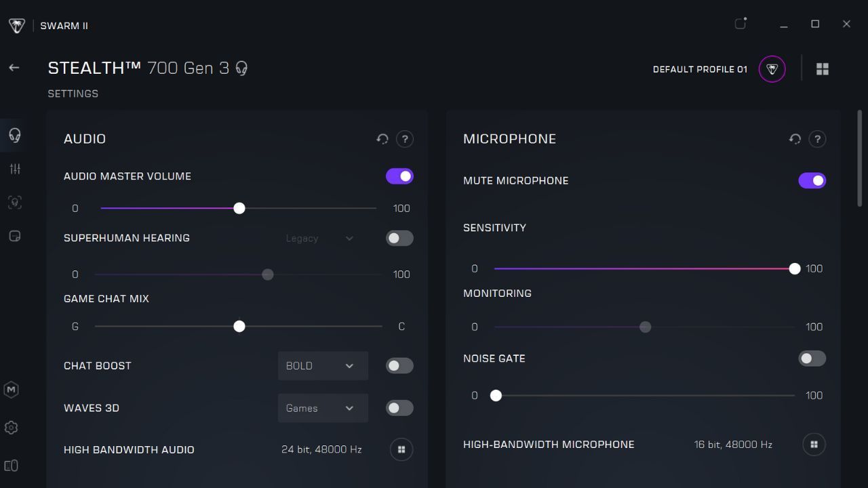Screen dimensions: 868x488
Task: Reset Audio settings to default
Action: [x=382, y=139]
